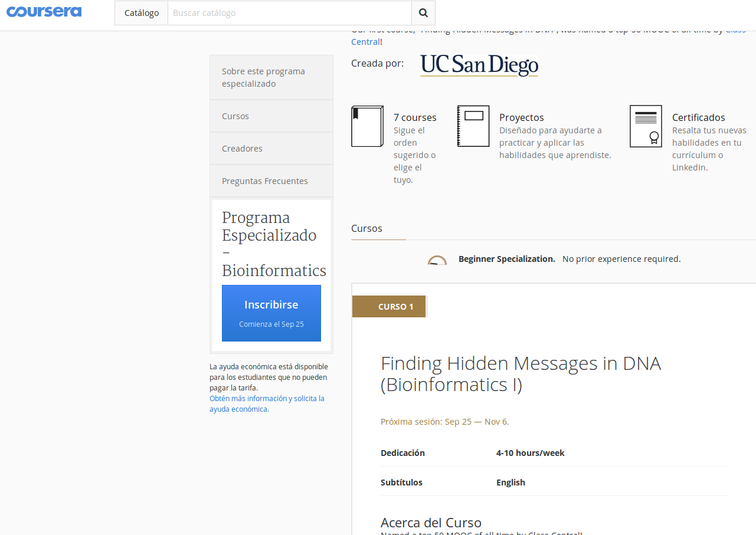Viewport: 756px width, 535px height.
Task: Click the search magnifier icon
Action: point(423,13)
